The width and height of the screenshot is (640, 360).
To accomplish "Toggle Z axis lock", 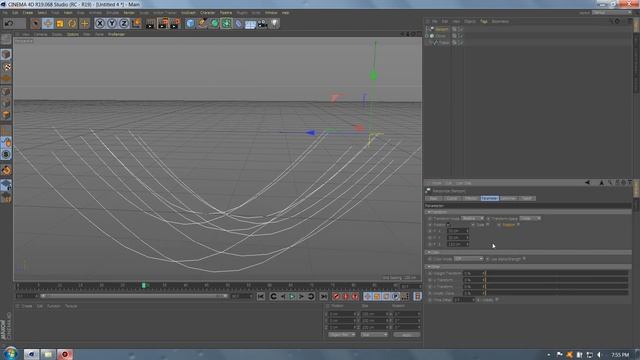I will pos(124,23).
